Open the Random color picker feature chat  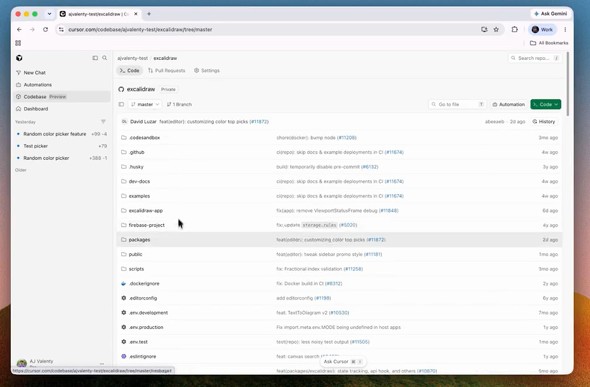(x=61, y=134)
